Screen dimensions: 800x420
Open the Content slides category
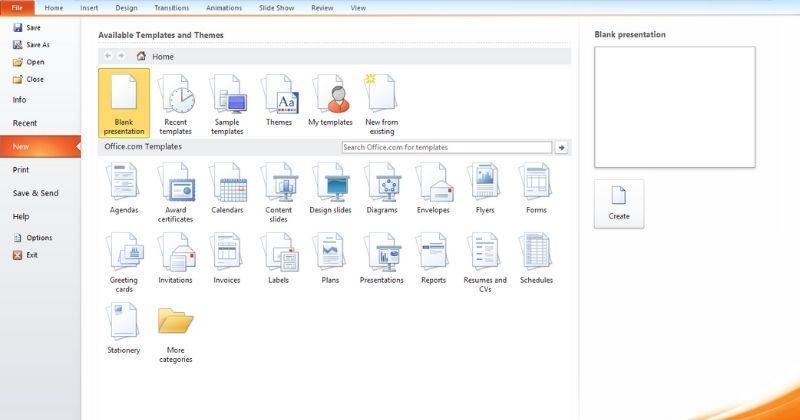(x=279, y=192)
